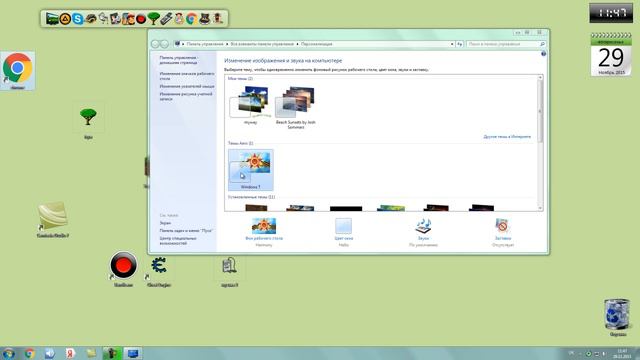The width and height of the screenshot is (640, 360).
Task: Click the dark cat icon in the dock
Action: pyautogui.click(x=204, y=18)
